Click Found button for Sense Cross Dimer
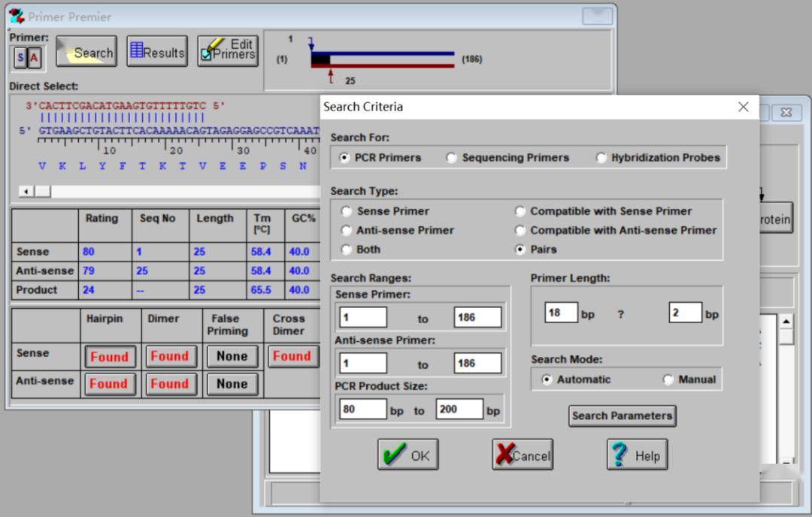 (x=291, y=356)
